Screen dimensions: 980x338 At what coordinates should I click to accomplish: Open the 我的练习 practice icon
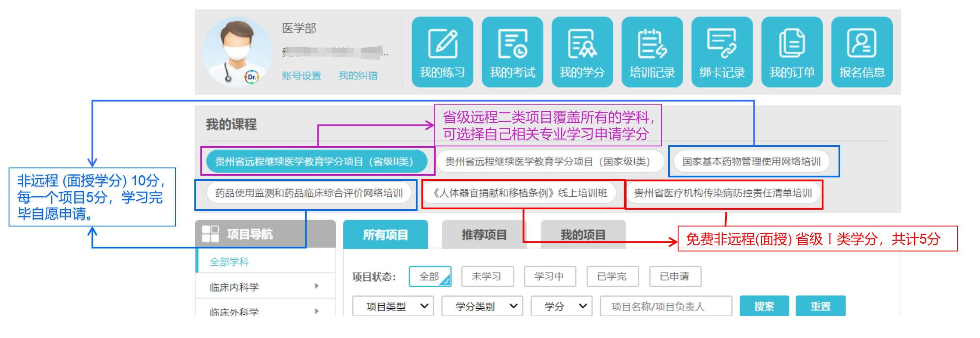click(442, 52)
